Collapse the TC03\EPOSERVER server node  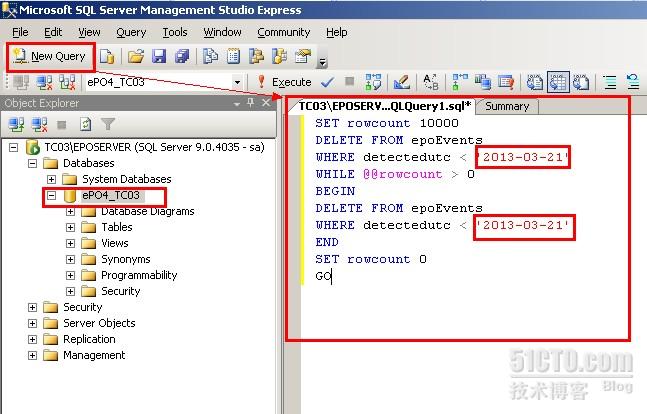pos(14,147)
